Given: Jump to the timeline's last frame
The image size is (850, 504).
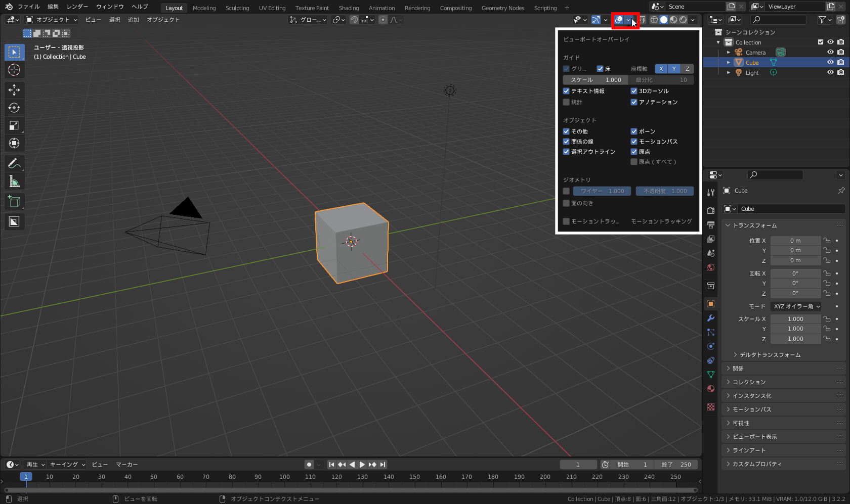Looking at the screenshot, I should click(383, 465).
